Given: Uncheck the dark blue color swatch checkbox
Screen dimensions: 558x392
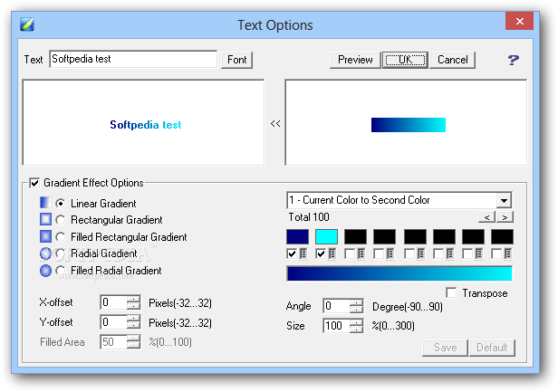Looking at the screenshot, I should pyautogui.click(x=292, y=253).
